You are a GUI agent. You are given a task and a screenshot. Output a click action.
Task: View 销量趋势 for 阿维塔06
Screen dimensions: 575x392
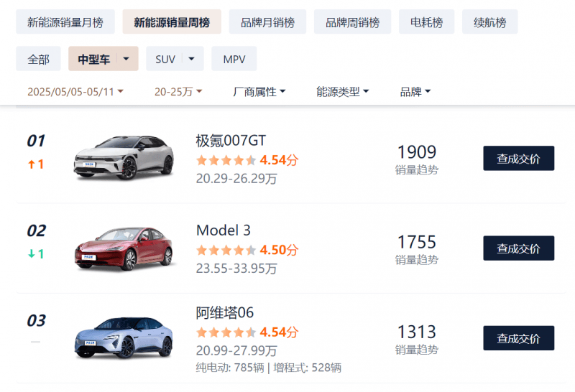(x=417, y=350)
